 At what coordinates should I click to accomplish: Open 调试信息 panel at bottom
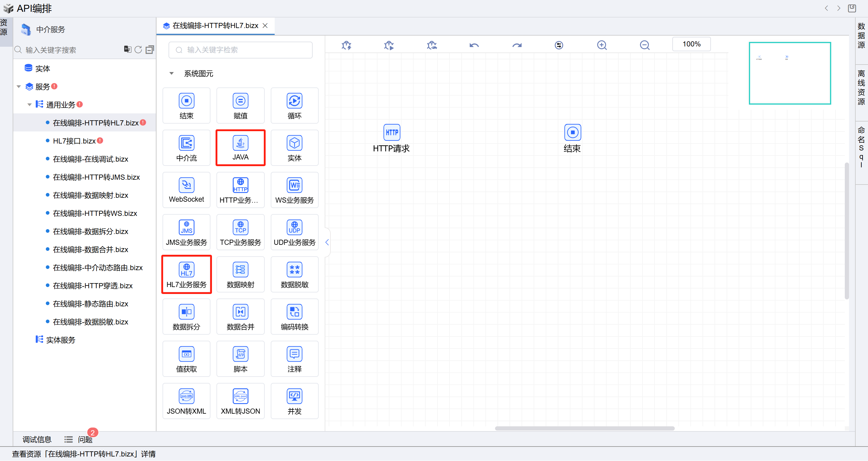click(x=37, y=439)
